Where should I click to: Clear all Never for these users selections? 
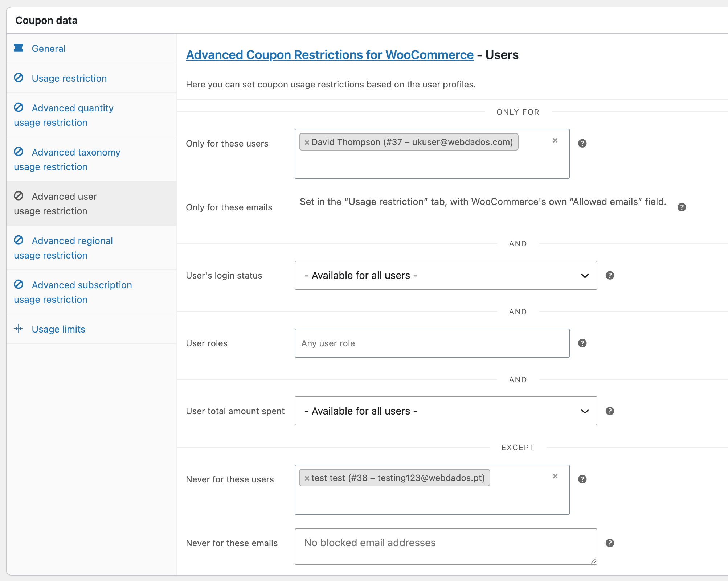pyautogui.click(x=555, y=476)
